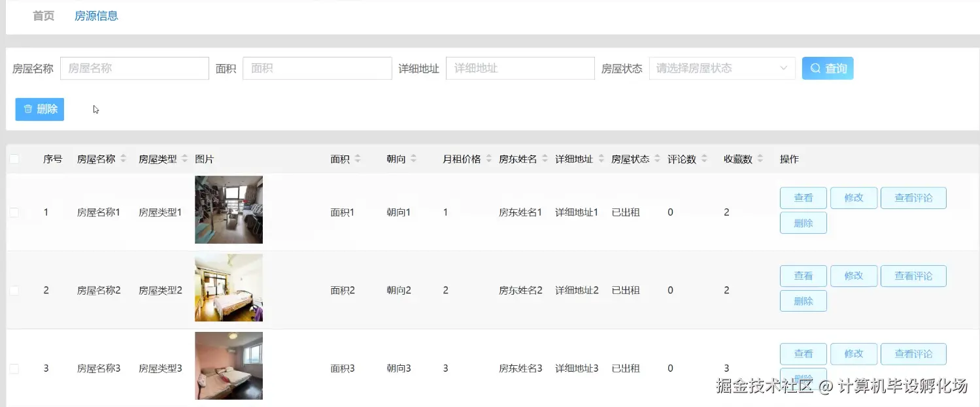The image size is (980, 407).
Task: Open 查看评论 for 房屋名称2
Action: pos(913,276)
